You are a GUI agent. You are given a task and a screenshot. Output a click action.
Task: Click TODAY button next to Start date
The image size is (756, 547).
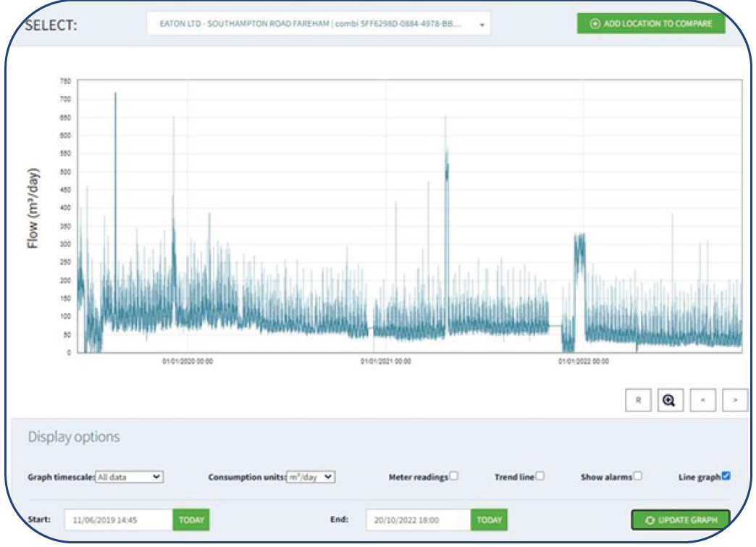[x=191, y=520]
